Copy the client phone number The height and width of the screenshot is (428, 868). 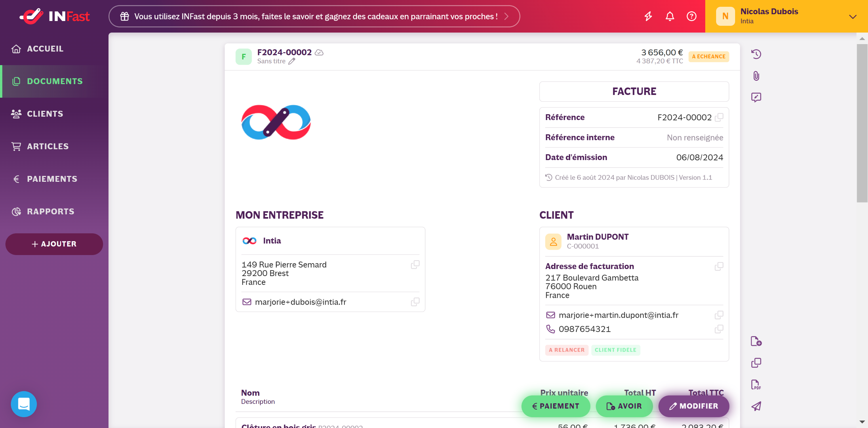[x=719, y=329]
